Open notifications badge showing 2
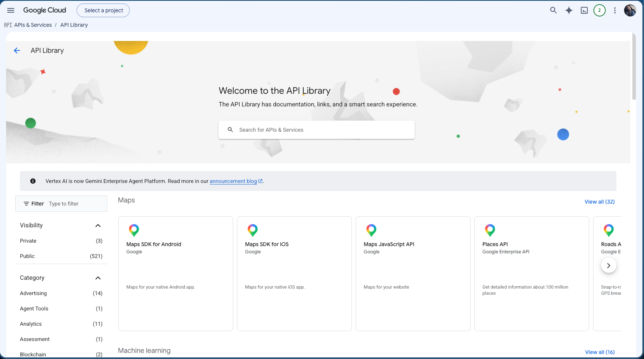644x359 pixels. point(600,10)
